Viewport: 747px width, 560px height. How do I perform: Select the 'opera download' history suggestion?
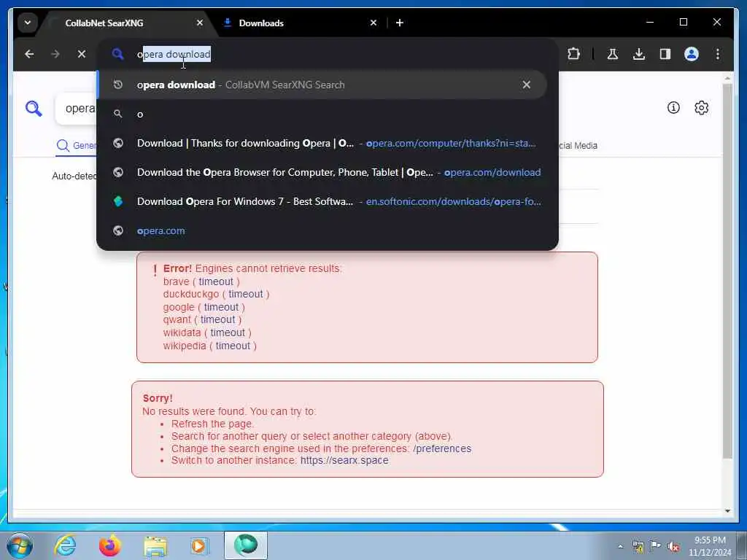click(x=322, y=85)
